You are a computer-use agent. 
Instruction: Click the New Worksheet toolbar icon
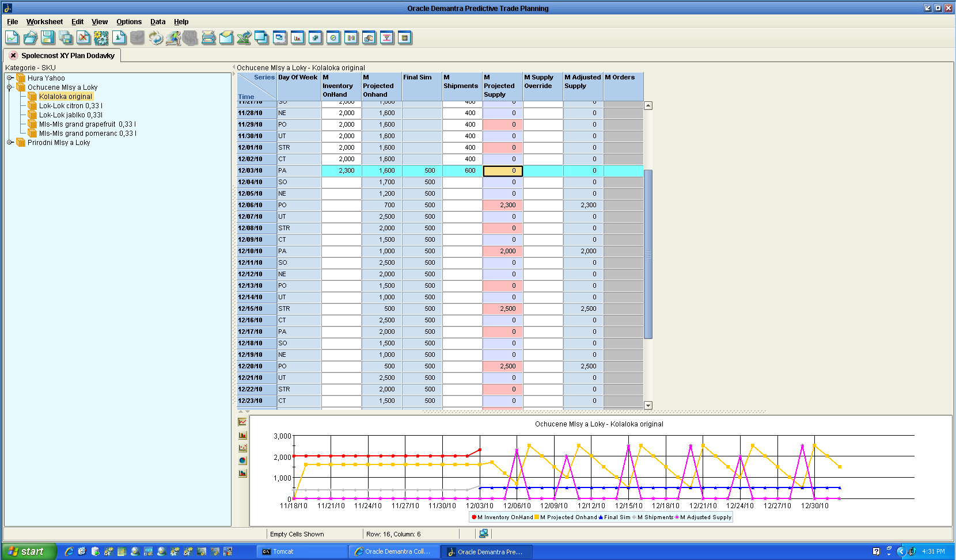[12, 38]
